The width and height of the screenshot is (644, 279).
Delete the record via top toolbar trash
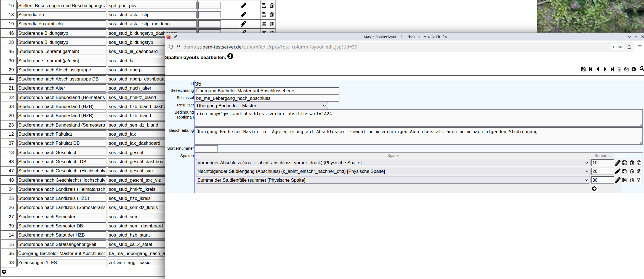619,69
